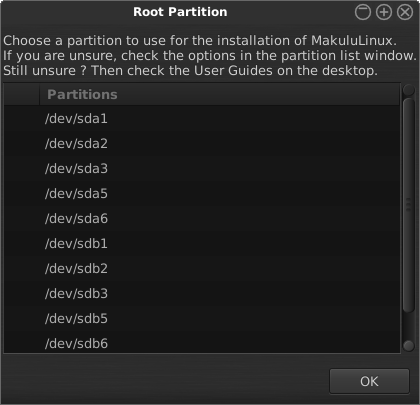Click the vertical scrollbar thumb
420x405 pixels.
(409, 205)
